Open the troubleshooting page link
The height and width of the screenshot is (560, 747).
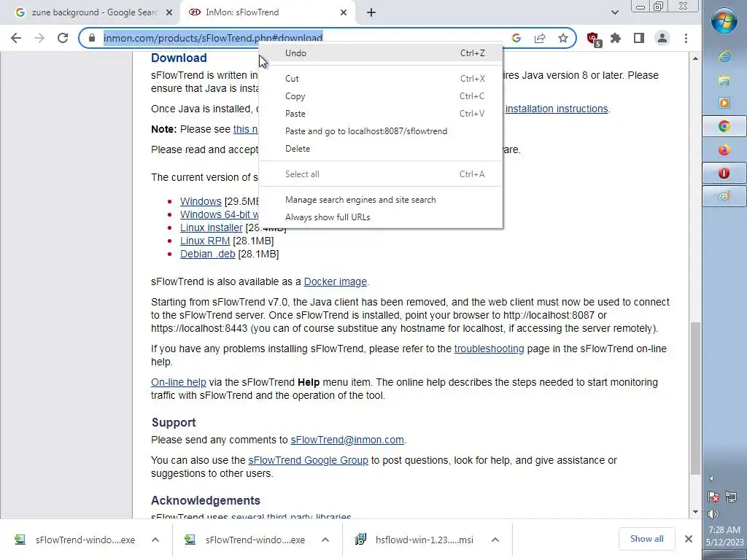point(489,349)
